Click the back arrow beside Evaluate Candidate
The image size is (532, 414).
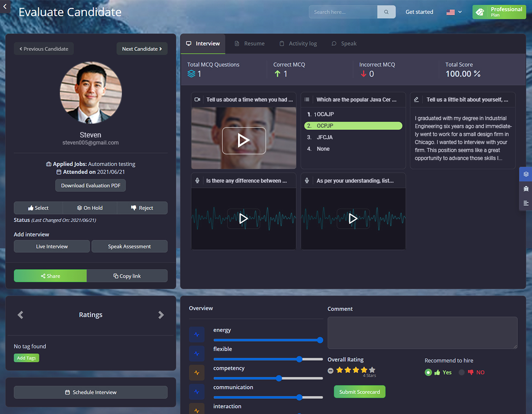tap(4, 6)
